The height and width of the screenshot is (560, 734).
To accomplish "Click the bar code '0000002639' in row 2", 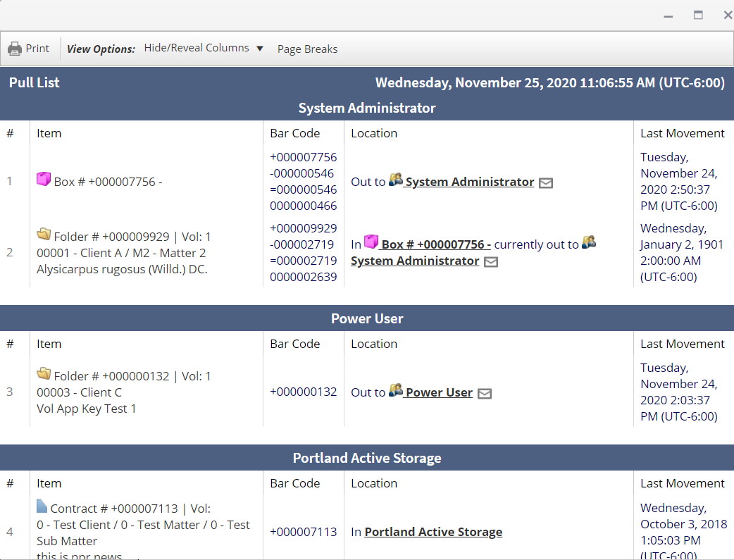I will point(304,278).
